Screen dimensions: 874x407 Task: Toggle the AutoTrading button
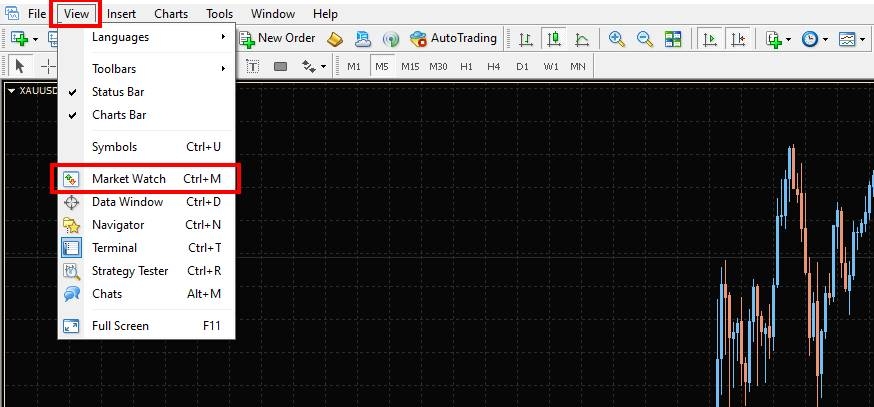pos(453,38)
